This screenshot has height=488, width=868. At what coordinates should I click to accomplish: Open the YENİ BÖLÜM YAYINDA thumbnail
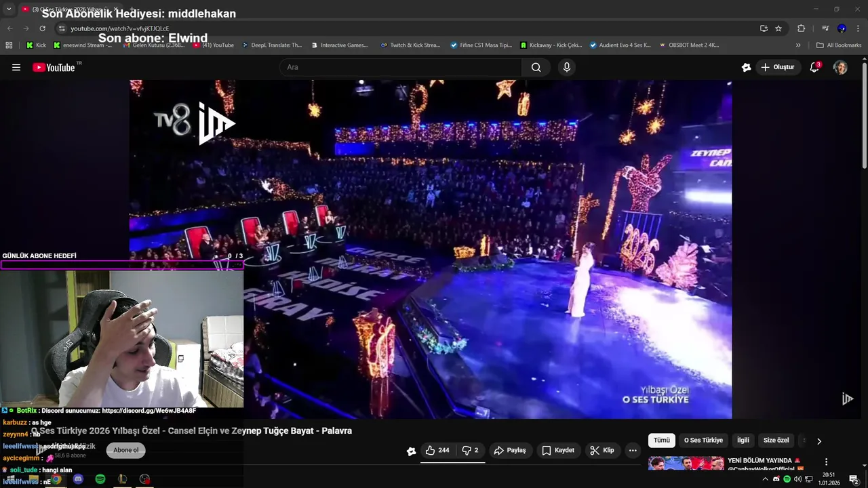coord(686,464)
